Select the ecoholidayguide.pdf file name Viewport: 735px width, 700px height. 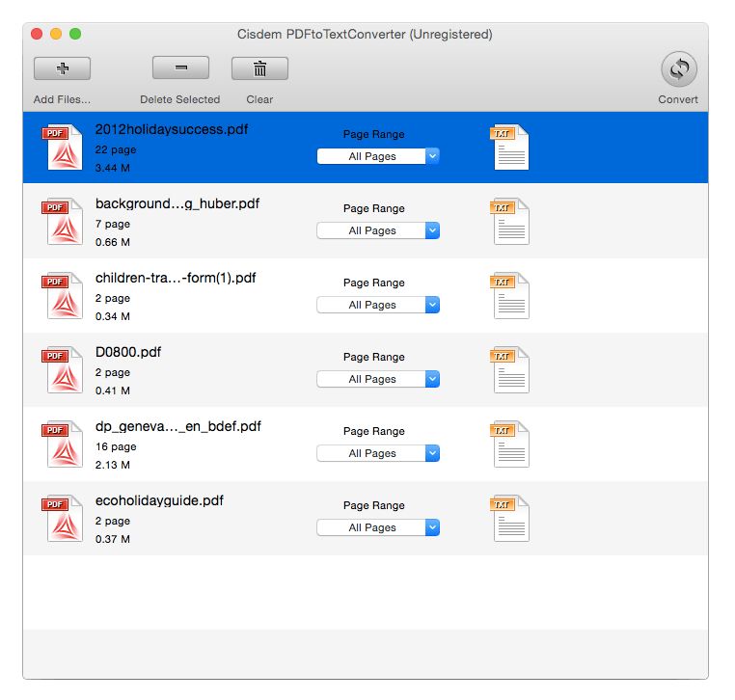pos(159,500)
